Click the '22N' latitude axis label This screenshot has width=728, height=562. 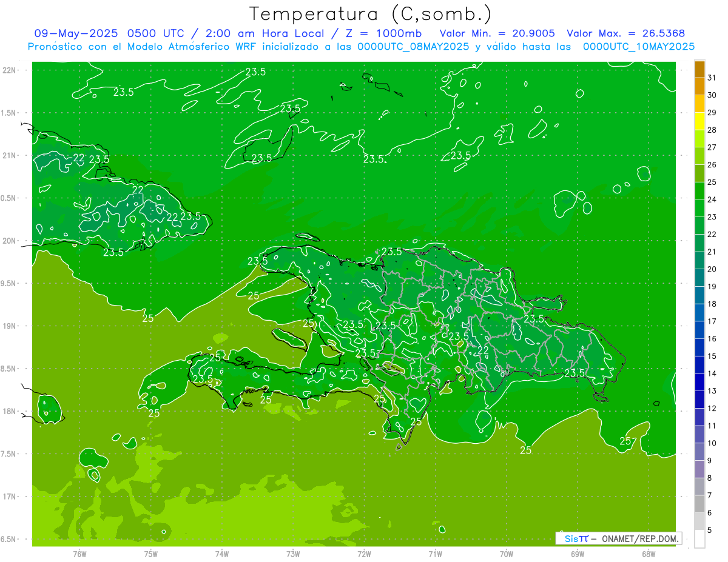pyautogui.click(x=10, y=70)
